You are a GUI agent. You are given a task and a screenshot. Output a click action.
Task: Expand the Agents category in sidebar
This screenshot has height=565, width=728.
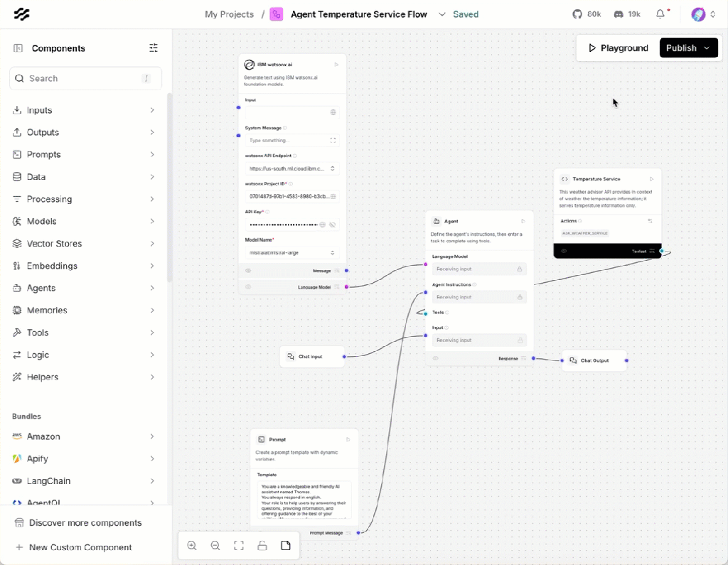[x=85, y=288]
